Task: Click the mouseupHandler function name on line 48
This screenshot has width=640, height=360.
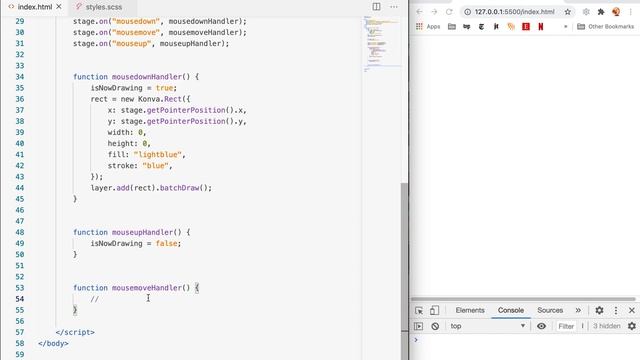Action: (142, 232)
